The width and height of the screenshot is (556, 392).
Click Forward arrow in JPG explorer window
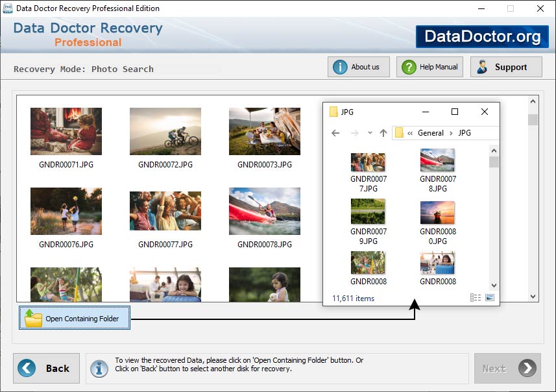point(354,133)
